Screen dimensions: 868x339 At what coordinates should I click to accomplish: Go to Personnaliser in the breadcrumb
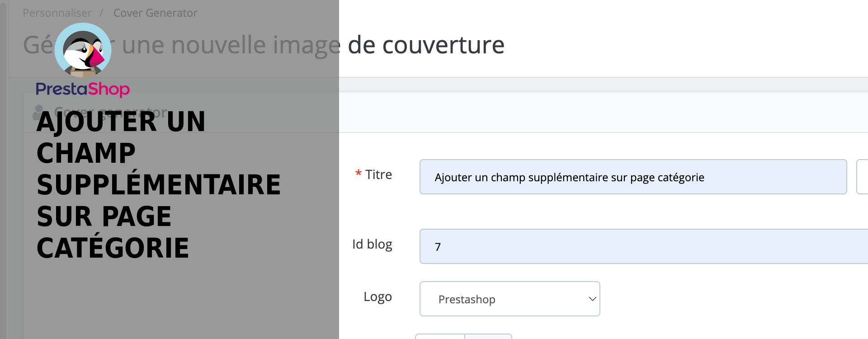click(57, 13)
